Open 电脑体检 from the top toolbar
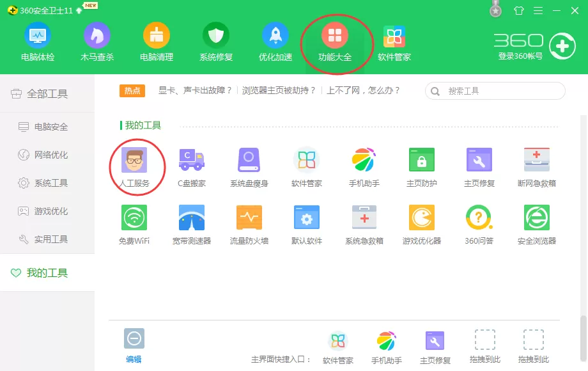The width and height of the screenshot is (588, 371). [38, 42]
